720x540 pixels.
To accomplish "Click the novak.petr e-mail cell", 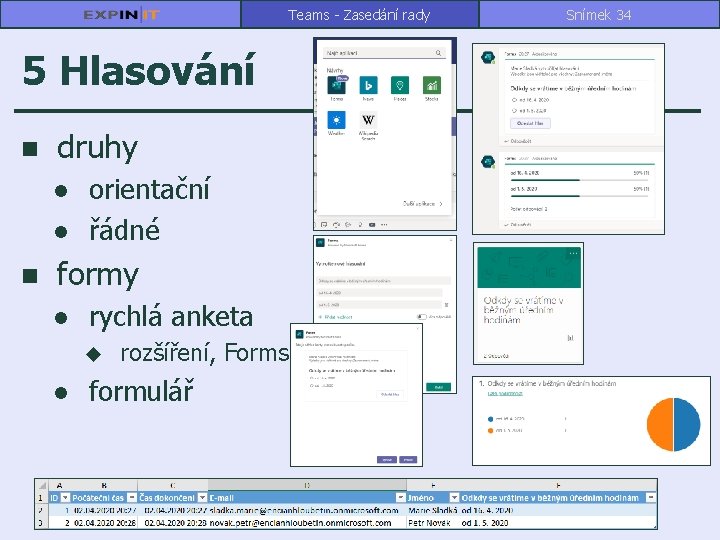I will [307, 523].
